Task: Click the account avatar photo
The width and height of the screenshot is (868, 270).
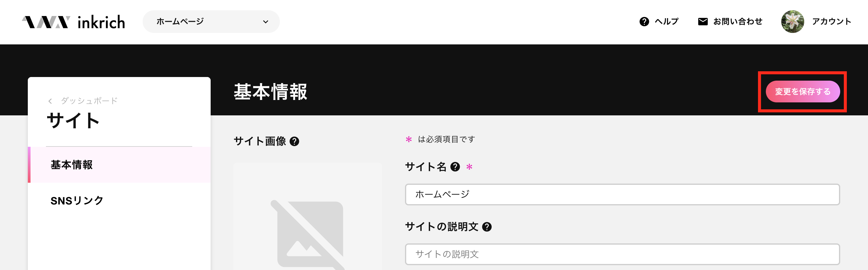Action: pyautogui.click(x=792, y=21)
